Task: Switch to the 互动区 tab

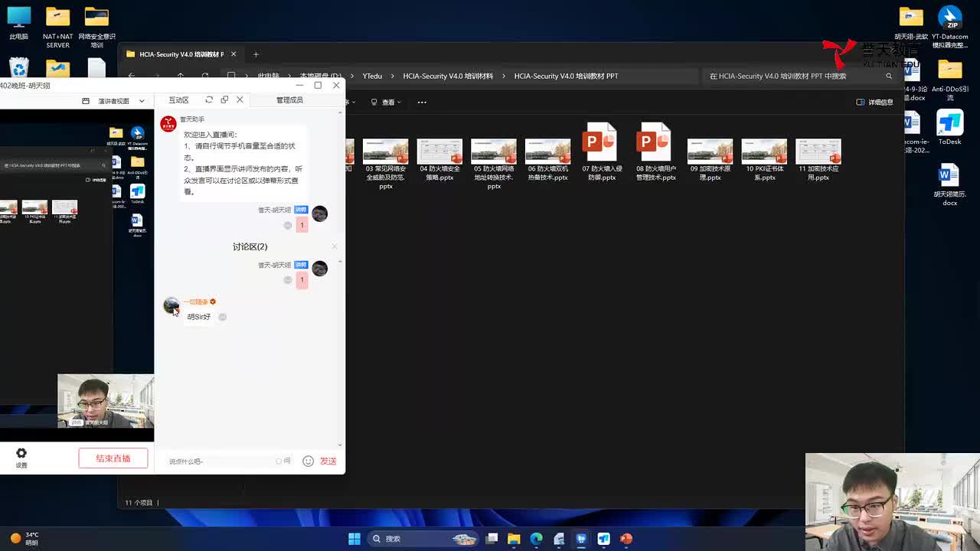Action: [x=178, y=100]
